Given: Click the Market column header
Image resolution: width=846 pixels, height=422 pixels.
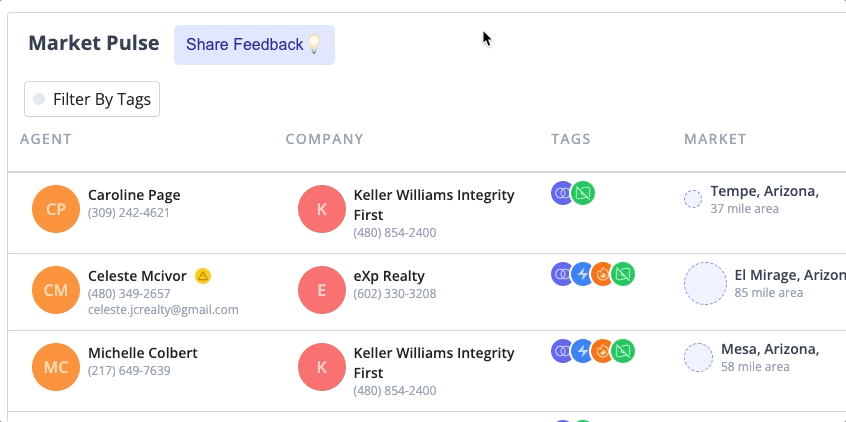Looking at the screenshot, I should pyautogui.click(x=715, y=139).
